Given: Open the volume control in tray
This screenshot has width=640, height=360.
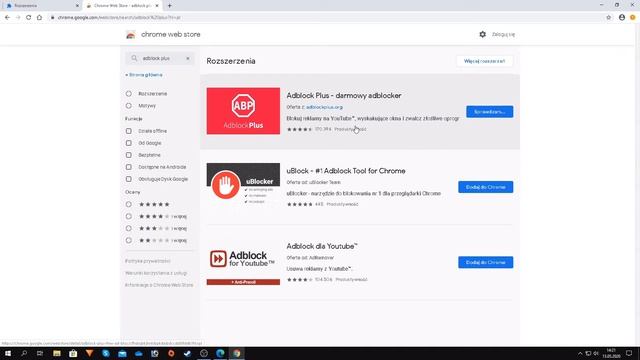Looking at the screenshot, I should coord(596,353).
